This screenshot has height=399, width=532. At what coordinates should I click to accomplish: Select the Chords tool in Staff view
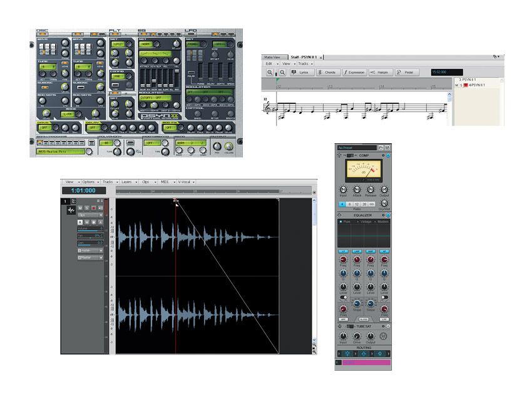(x=328, y=72)
